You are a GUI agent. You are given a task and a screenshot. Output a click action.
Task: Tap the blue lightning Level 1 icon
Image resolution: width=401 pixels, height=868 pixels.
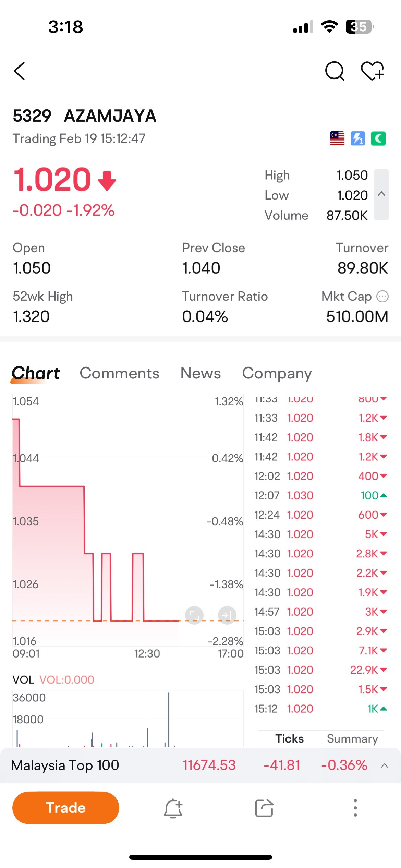358,138
